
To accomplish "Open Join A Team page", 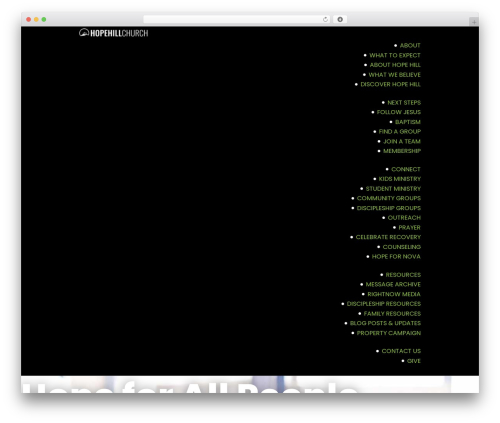I will [402, 141].
